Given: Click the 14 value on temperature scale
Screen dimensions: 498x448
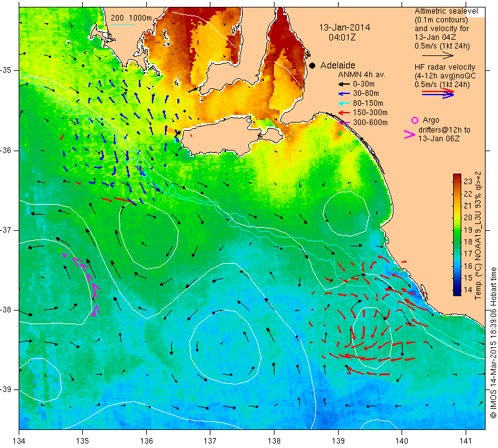Looking at the screenshot, I should point(468,289).
